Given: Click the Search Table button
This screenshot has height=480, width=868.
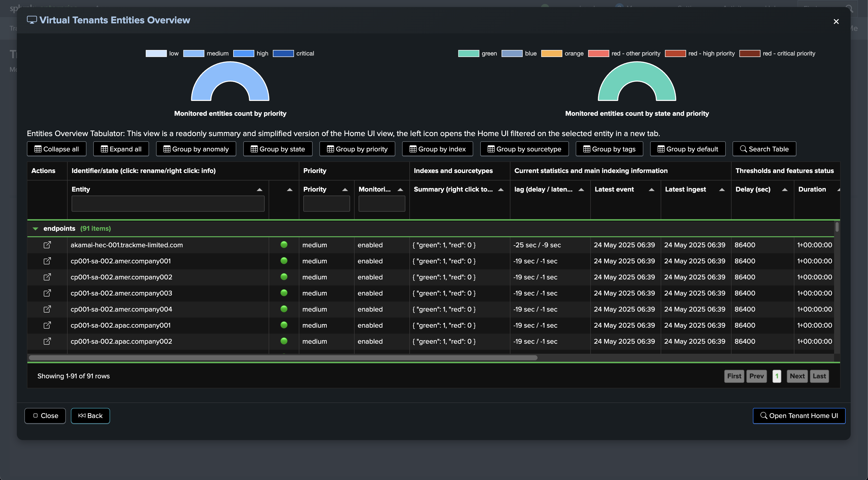Looking at the screenshot, I should click(764, 149).
